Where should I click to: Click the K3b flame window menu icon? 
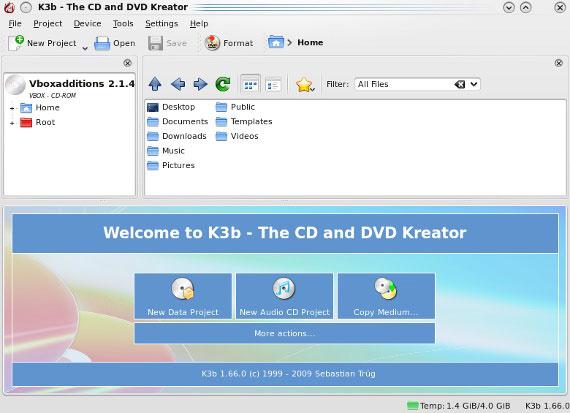9,7
